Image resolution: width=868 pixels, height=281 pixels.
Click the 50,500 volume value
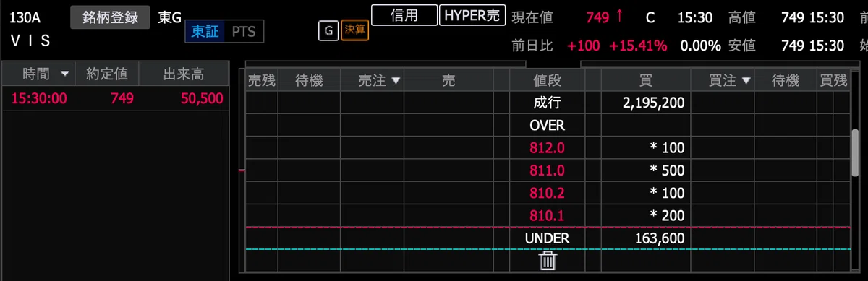tap(202, 99)
